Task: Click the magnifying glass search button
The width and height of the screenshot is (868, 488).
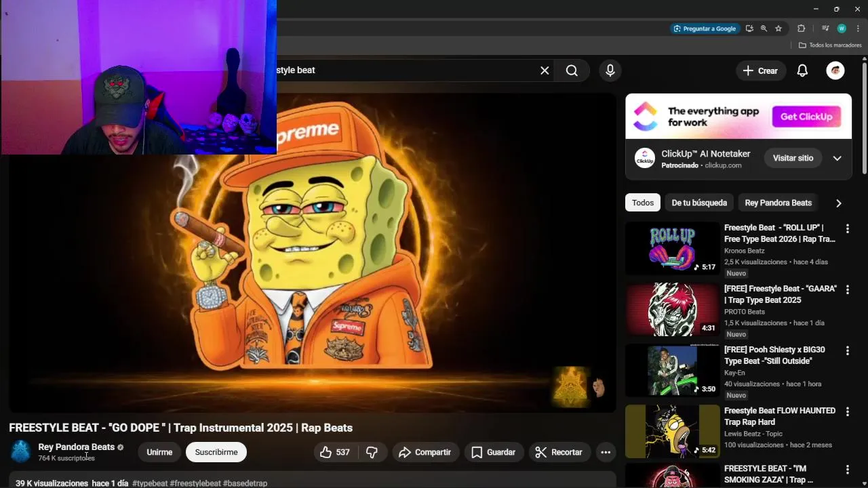Action: tap(572, 70)
